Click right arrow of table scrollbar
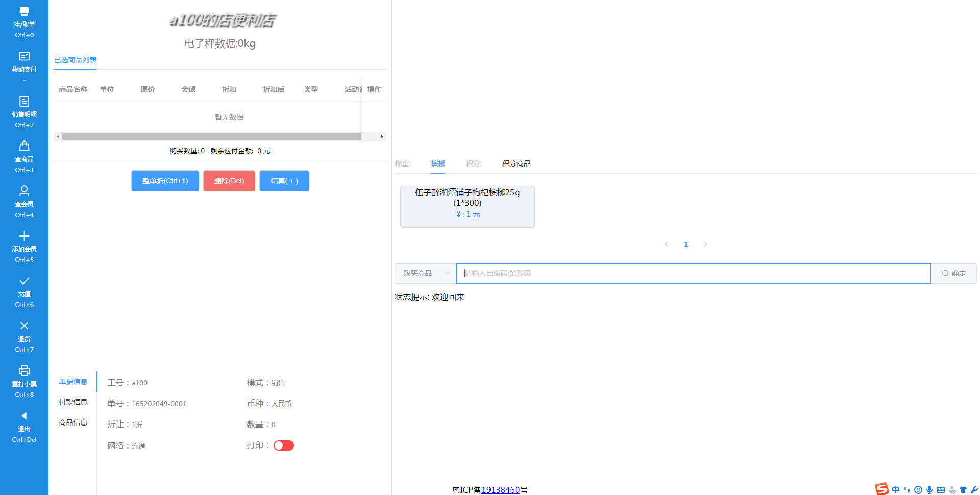Viewport: 980px width, 495px height. [382, 136]
